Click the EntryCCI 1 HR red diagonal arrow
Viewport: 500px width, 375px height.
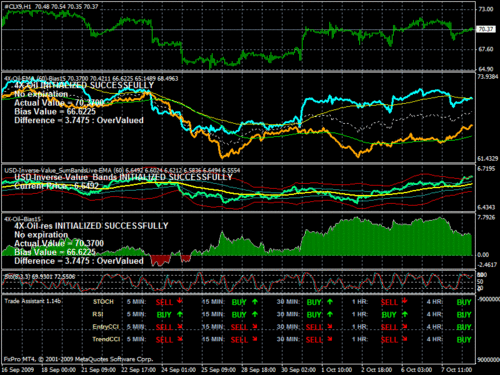405,327
